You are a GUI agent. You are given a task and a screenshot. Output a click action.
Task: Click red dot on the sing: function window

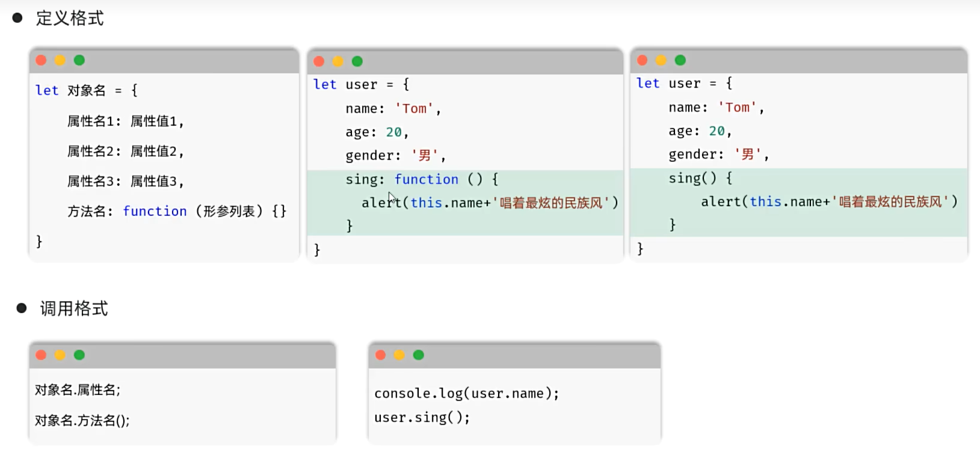coord(319,61)
